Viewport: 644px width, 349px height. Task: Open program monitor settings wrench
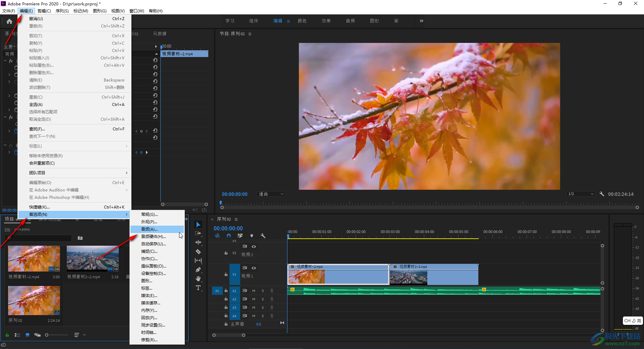click(x=602, y=194)
